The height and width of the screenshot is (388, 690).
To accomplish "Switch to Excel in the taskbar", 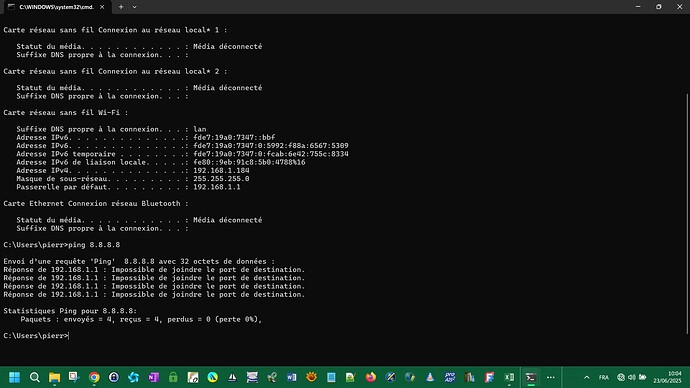I will pyautogui.click(x=509, y=377).
